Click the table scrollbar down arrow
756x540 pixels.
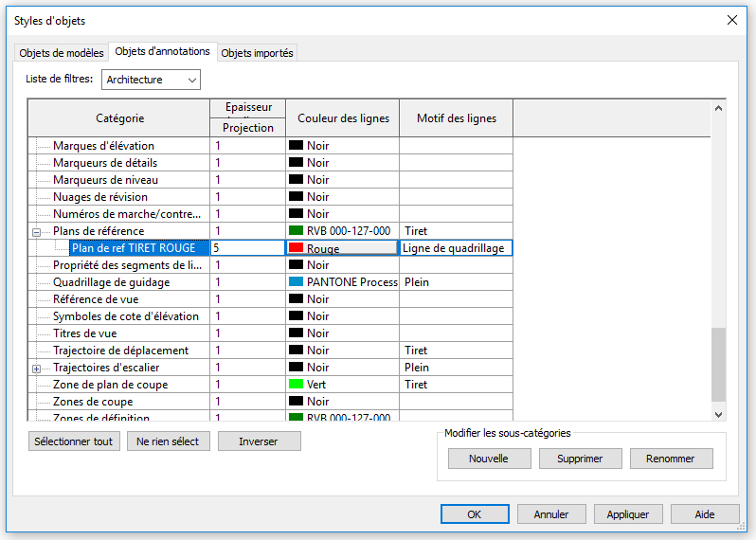(718, 413)
